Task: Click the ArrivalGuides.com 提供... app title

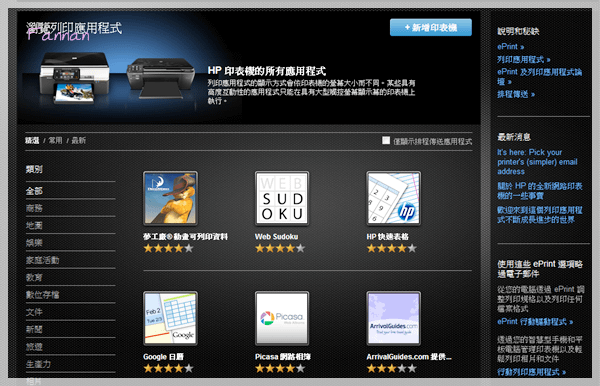Action: [409, 357]
